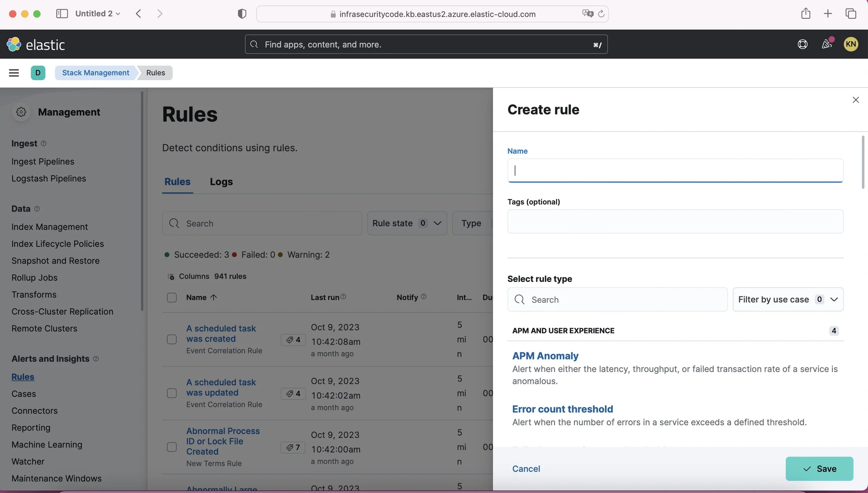The image size is (868, 493).
Task: Open the Stack Management breadcrumb
Action: [x=95, y=73]
